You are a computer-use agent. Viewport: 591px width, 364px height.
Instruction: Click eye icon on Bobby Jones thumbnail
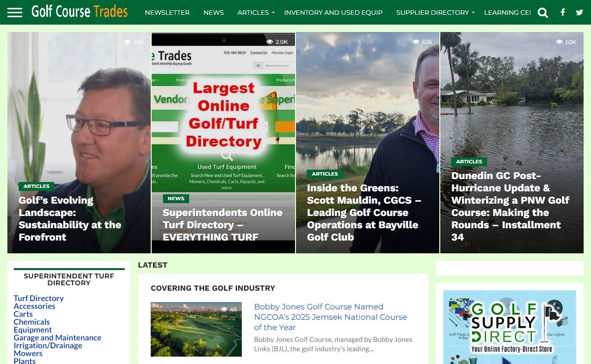pyautogui.click(x=224, y=309)
